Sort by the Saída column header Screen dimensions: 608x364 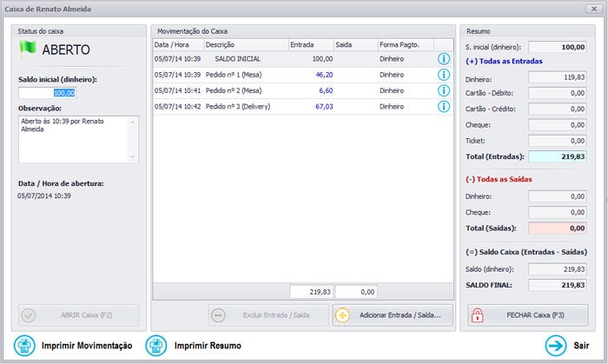click(x=355, y=44)
